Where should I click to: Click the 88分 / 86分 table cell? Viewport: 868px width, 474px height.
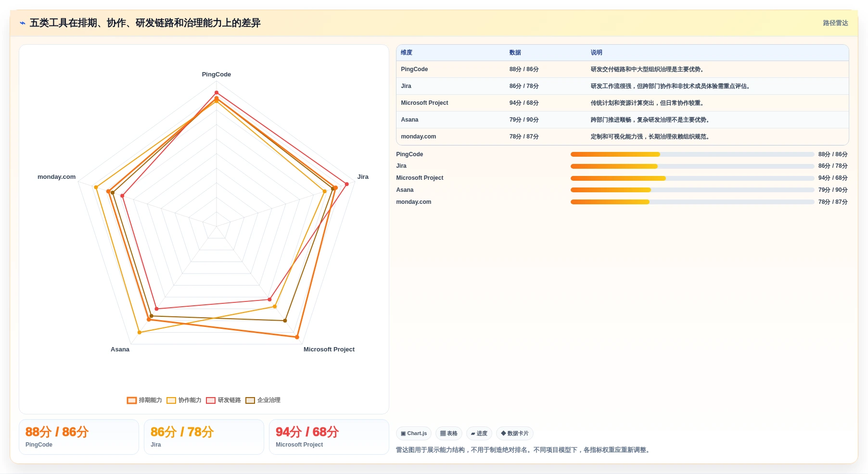(524, 69)
